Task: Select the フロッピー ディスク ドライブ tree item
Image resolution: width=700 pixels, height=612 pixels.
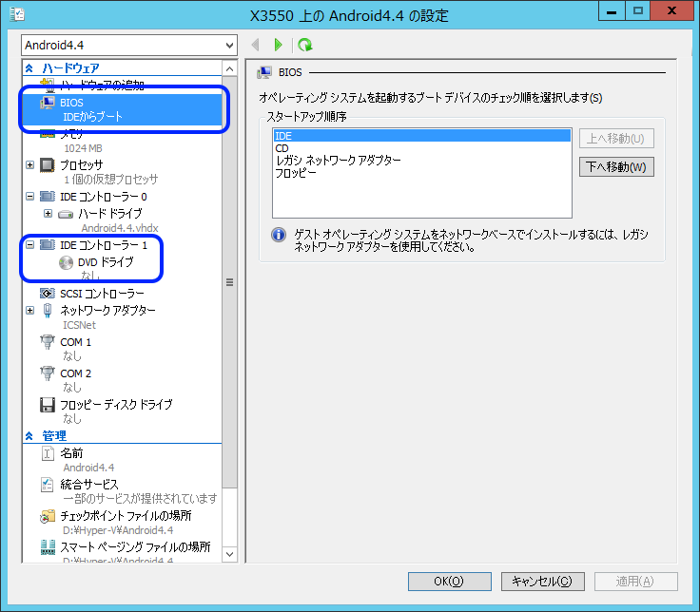Action: coord(116,405)
